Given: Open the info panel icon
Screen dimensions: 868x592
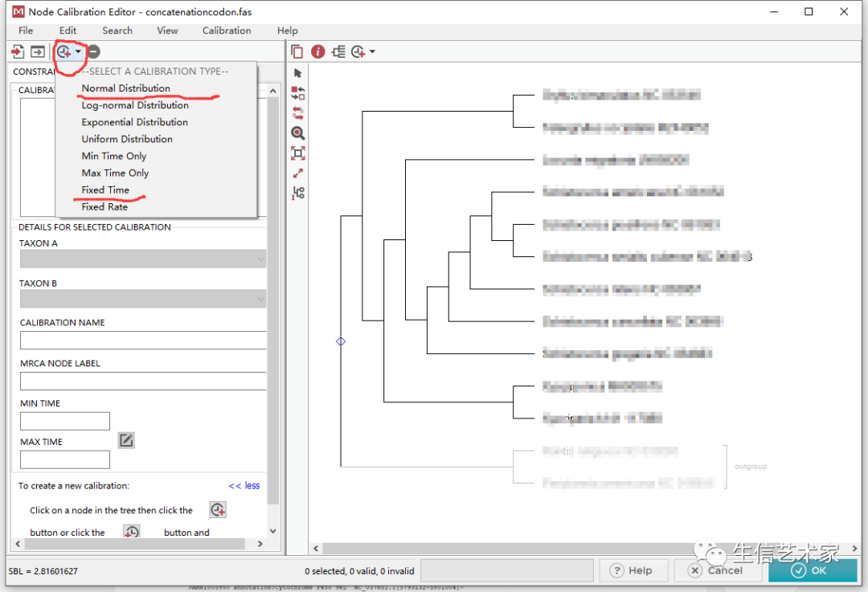Looking at the screenshot, I should [x=317, y=51].
